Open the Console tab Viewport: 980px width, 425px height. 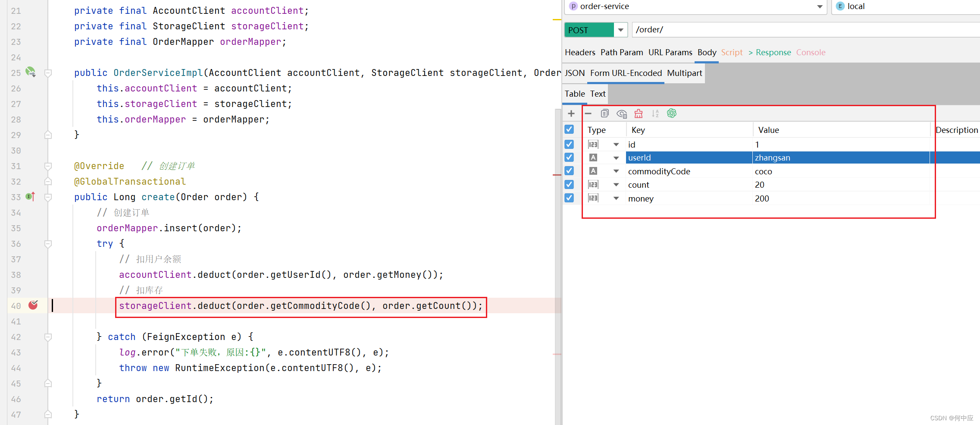point(811,52)
